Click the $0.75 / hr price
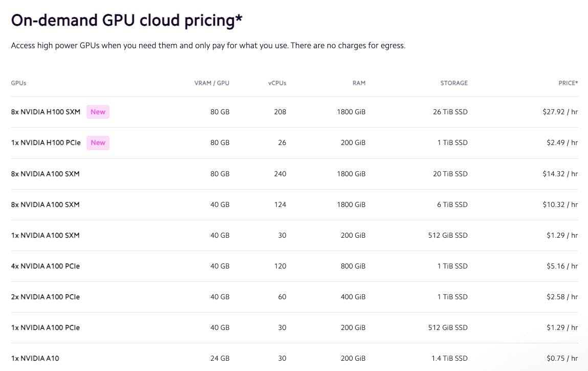The width and height of the screenshot is (588, 371). pos(562,358)
